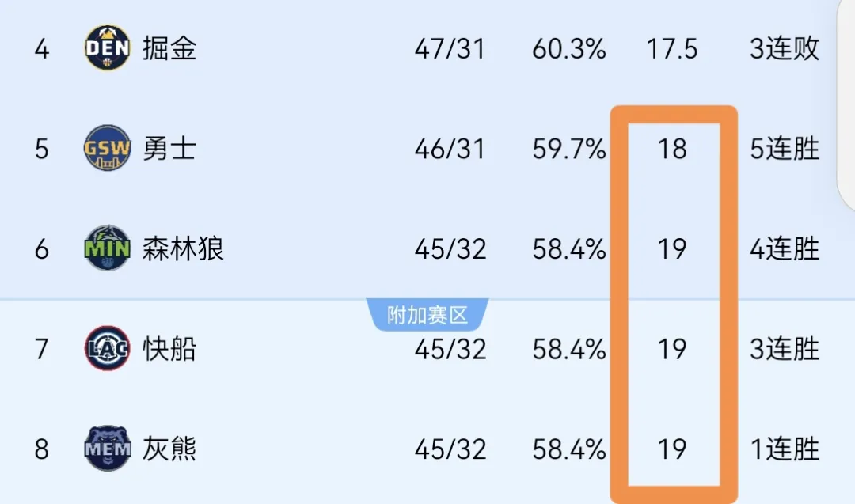855x504 pixels.
Task: Click the 1连胜 streak for Grizzlies
Action: [785, 449]
